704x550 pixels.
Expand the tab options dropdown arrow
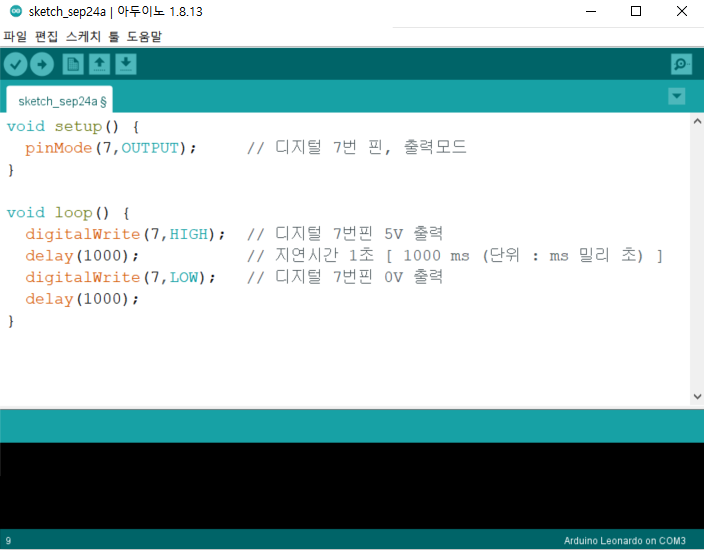click(x=676, y=96)
